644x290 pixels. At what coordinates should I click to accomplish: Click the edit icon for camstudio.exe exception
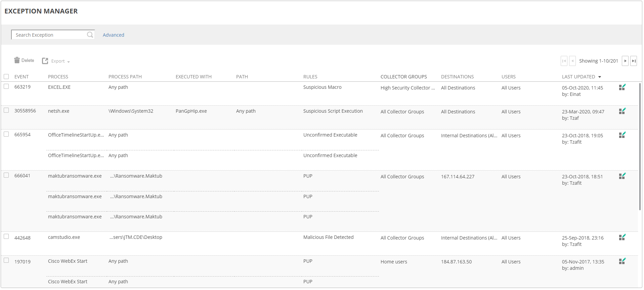pos(622,238)
